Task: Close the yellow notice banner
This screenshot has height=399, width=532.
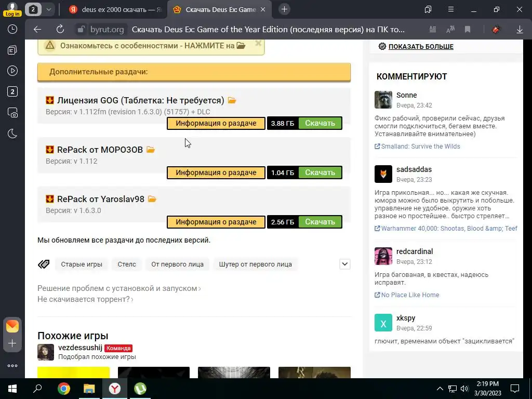Action: pyautogui.click(x=258, y=43)
